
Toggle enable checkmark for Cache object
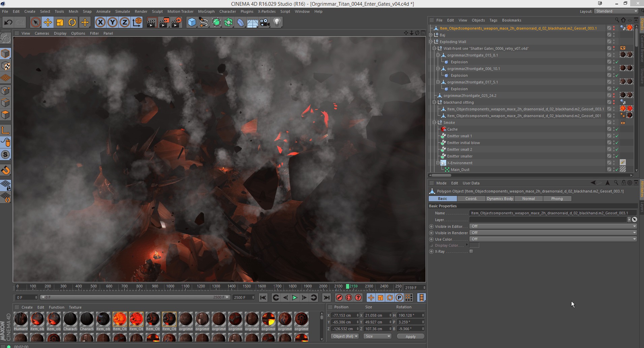(x=617, y=129)
